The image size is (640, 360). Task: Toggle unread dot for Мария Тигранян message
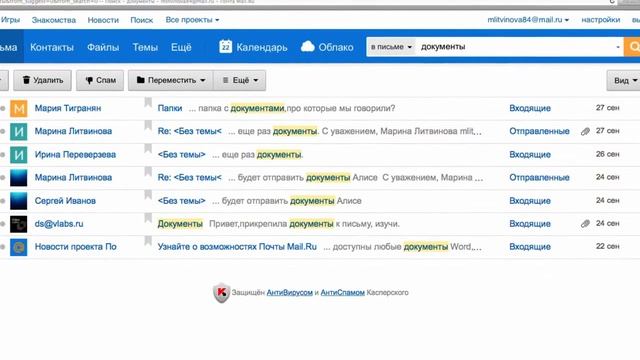pyautogui.click(x=2, y=109)
